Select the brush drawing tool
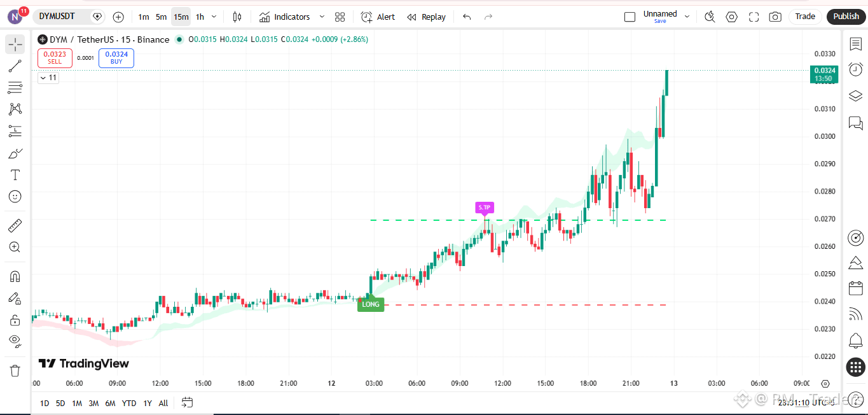Viewport: 868px width, 415px height. [x=15, y=153]
